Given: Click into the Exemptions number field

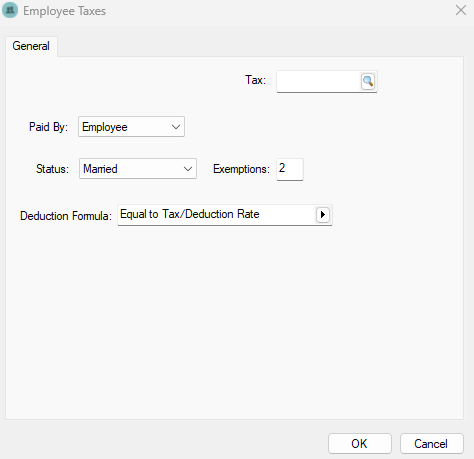Looking at the screenshot, I should point(290,169).
